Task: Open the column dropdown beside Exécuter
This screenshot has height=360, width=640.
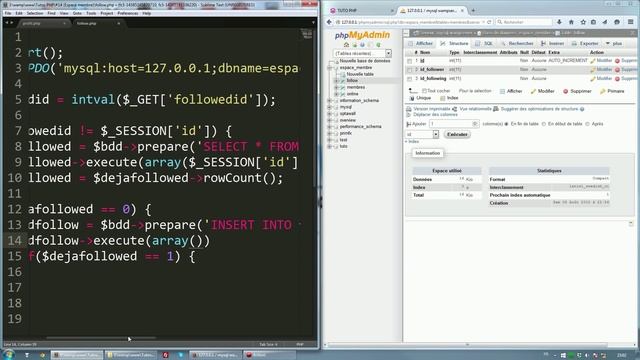Action: pyautogui.click(x=422, y=134)
